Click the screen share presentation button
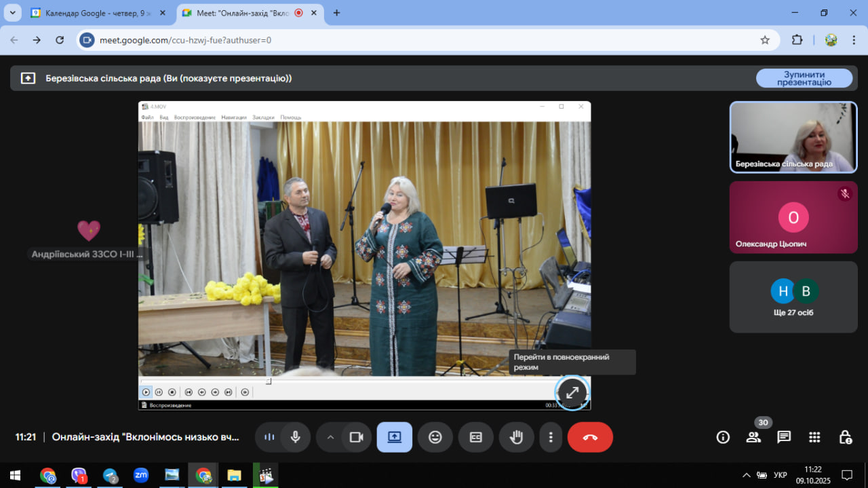Screen dimensions: 868x488 395,437
